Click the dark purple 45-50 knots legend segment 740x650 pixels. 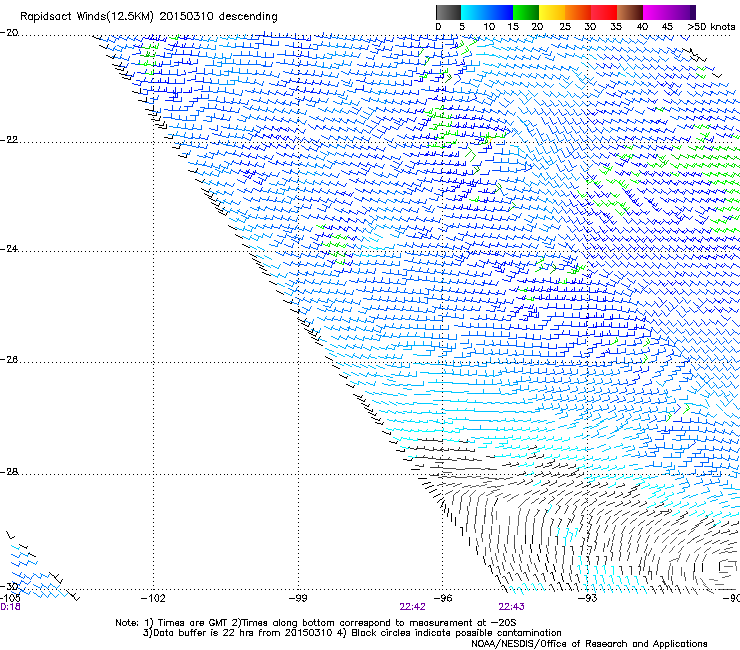[682, 12]
